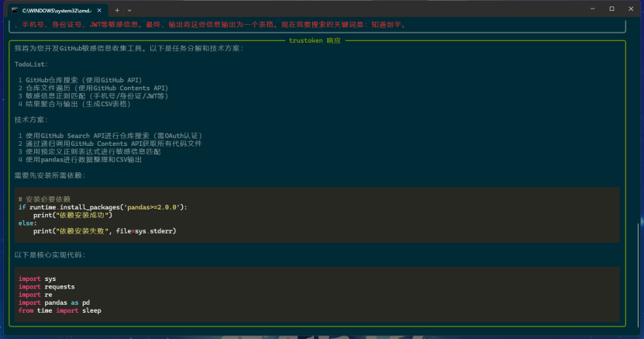
Task: Click the '技术方案:' heading
Action: (31, 119)
